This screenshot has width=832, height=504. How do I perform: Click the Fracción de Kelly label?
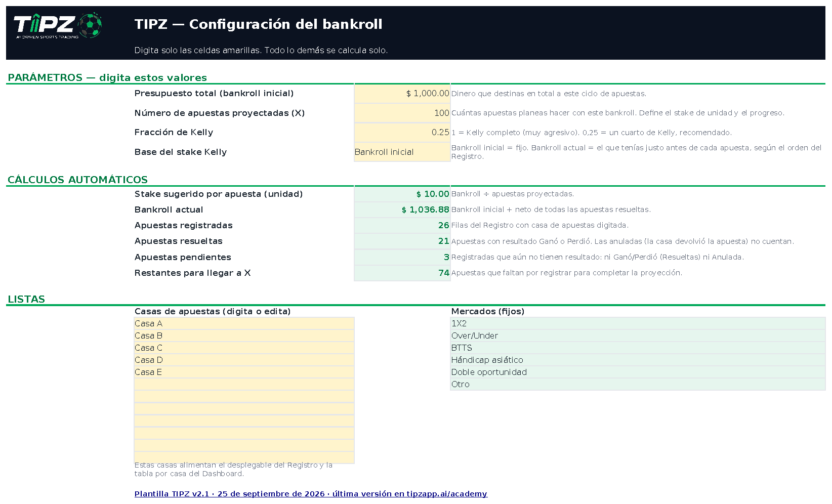point(174,132)
